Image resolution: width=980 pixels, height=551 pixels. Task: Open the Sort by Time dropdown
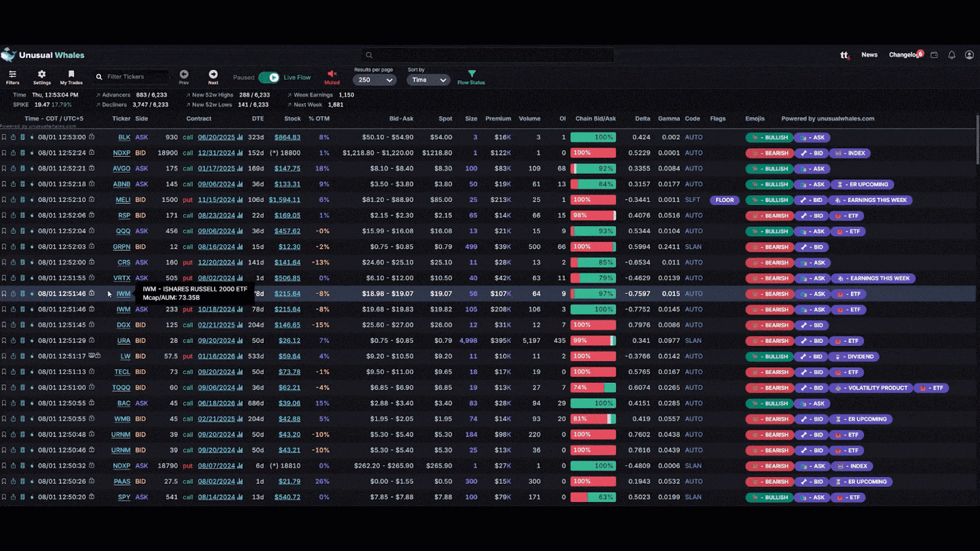pyautogui.click(x=428, y=79)
